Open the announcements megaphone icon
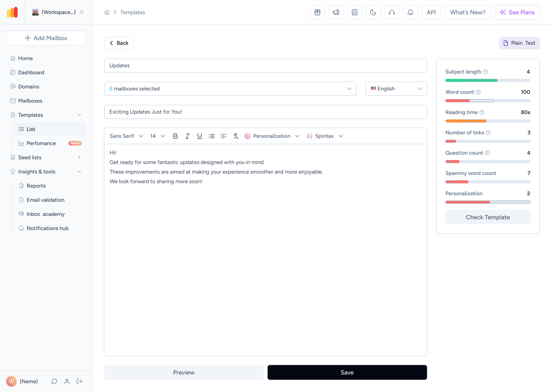 coord(336,12)
